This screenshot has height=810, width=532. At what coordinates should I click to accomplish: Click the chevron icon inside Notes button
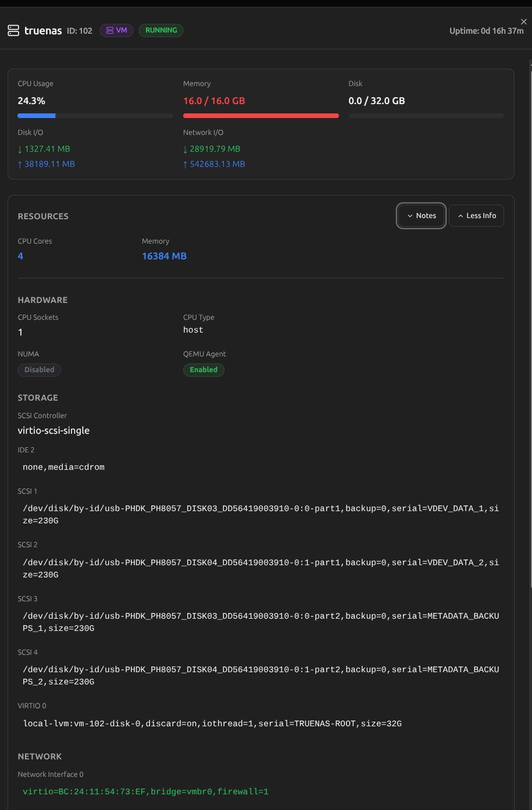click(410, 216)
